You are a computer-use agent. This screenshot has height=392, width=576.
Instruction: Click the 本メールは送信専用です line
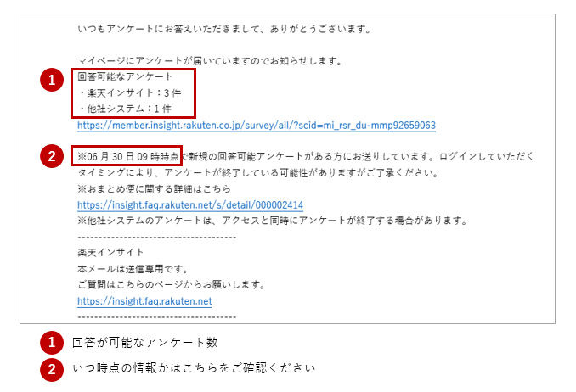133,269
